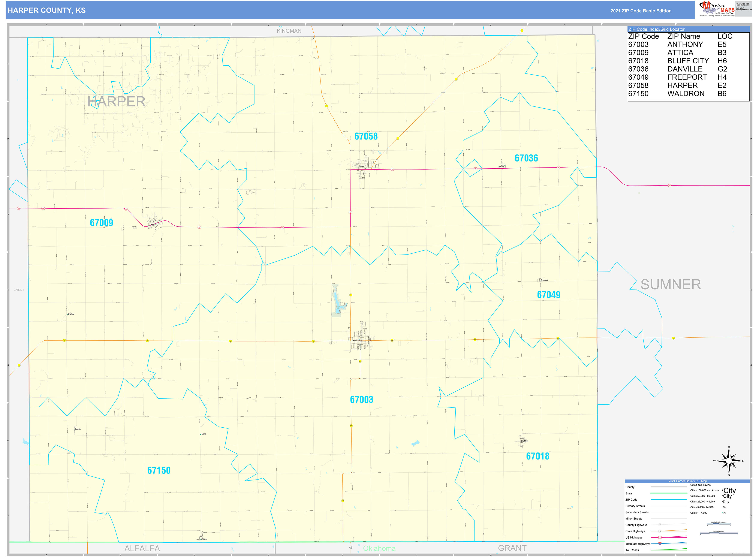
Task: Select the County Highways legend symbol
Action: 660,525
